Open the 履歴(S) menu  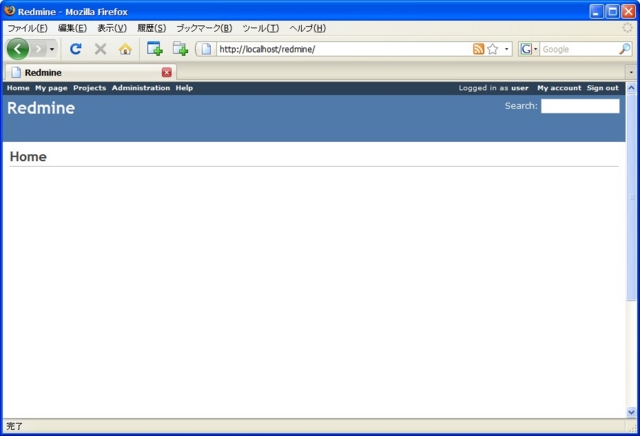[x=151, y=28]
